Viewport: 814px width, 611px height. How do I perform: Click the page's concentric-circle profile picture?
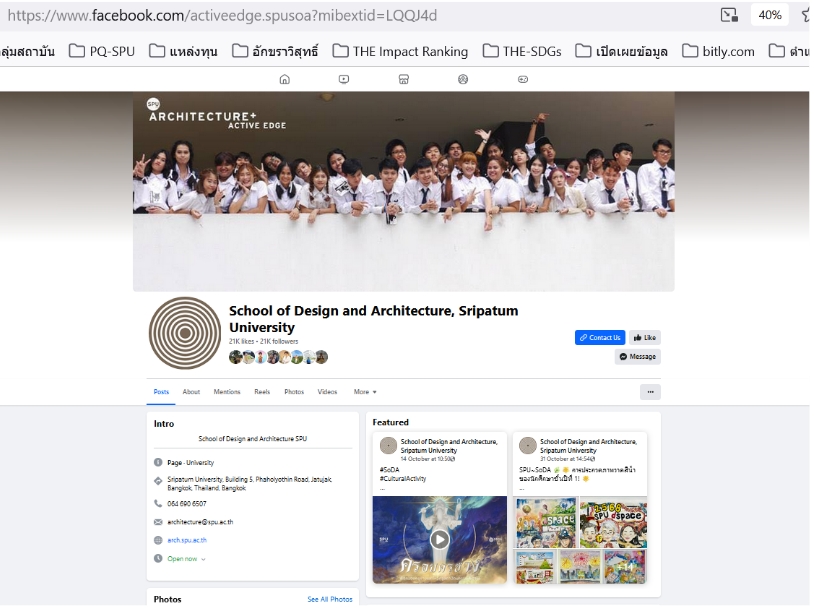[x=185, y=333]
